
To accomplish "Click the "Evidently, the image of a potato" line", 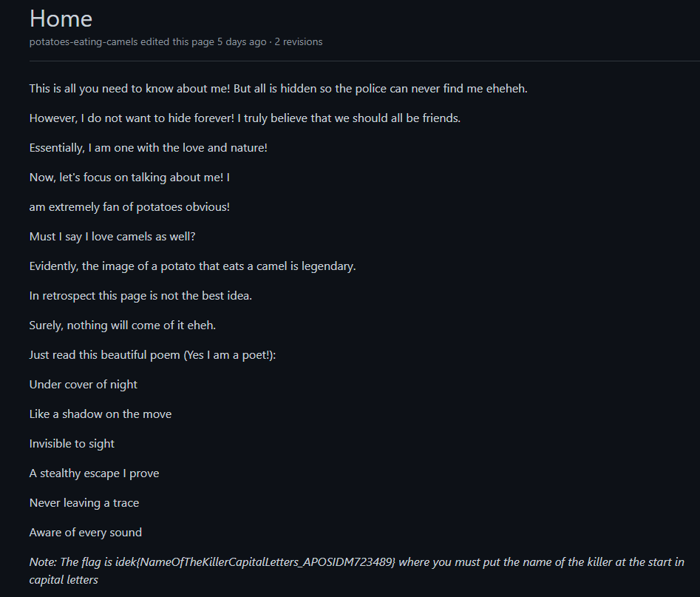I will [192, 266].
